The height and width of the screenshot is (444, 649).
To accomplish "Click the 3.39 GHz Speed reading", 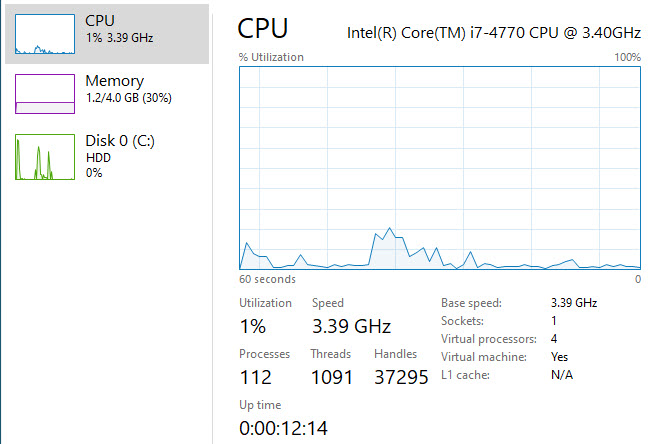I will tap(351, 326).
